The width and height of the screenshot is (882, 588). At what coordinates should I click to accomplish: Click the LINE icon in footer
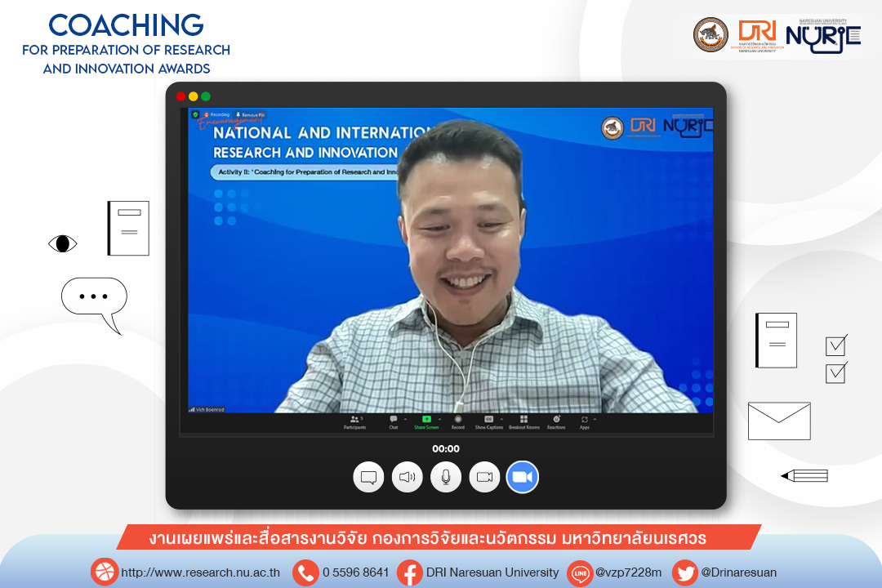581,572
